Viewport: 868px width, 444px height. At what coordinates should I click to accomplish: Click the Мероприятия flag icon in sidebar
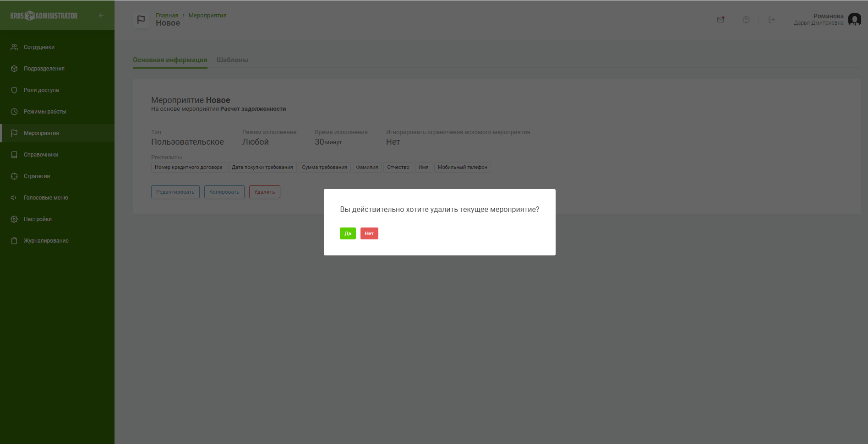(x=14, y=133)
